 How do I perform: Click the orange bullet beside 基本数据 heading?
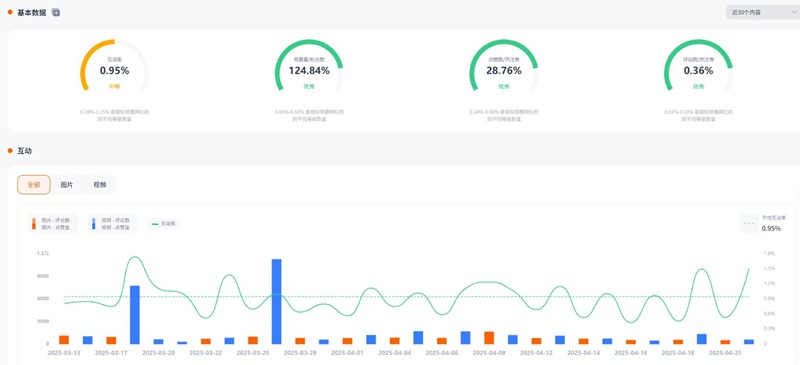(10, 12)
